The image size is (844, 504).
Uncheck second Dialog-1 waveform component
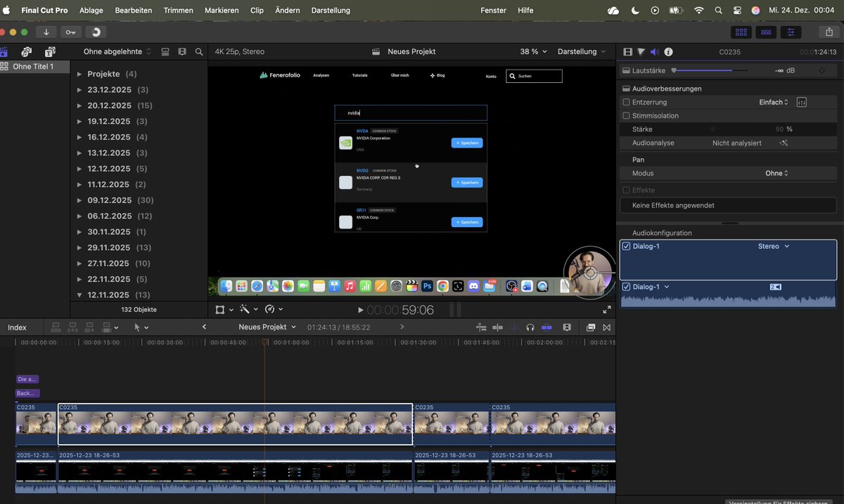(627, 287)
